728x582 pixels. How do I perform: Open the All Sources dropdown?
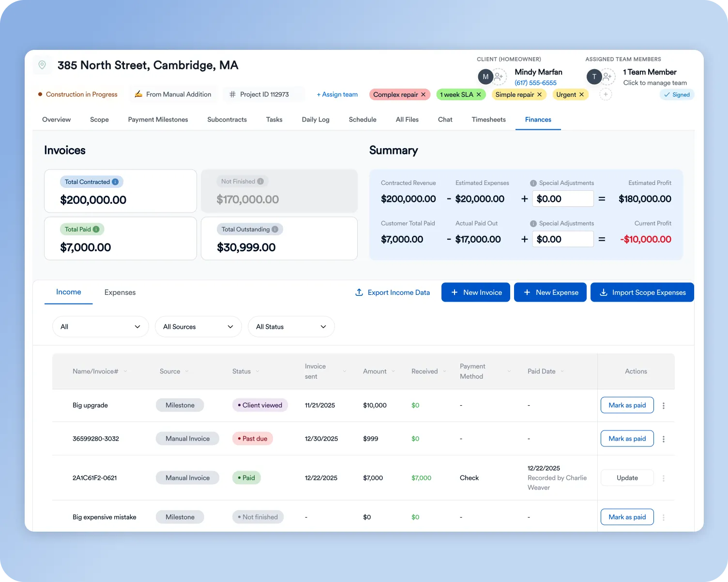pyautogui.click(x=198, y=327)
